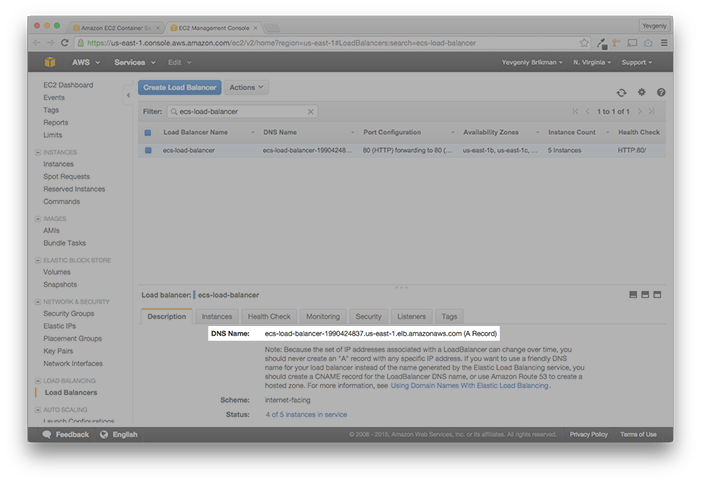Click the browser back arrow

37,43
